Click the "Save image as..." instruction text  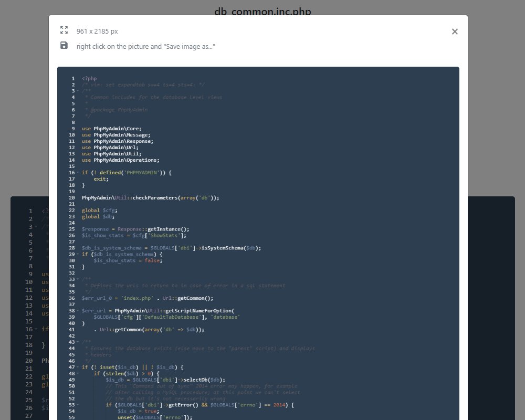[146, 47]
